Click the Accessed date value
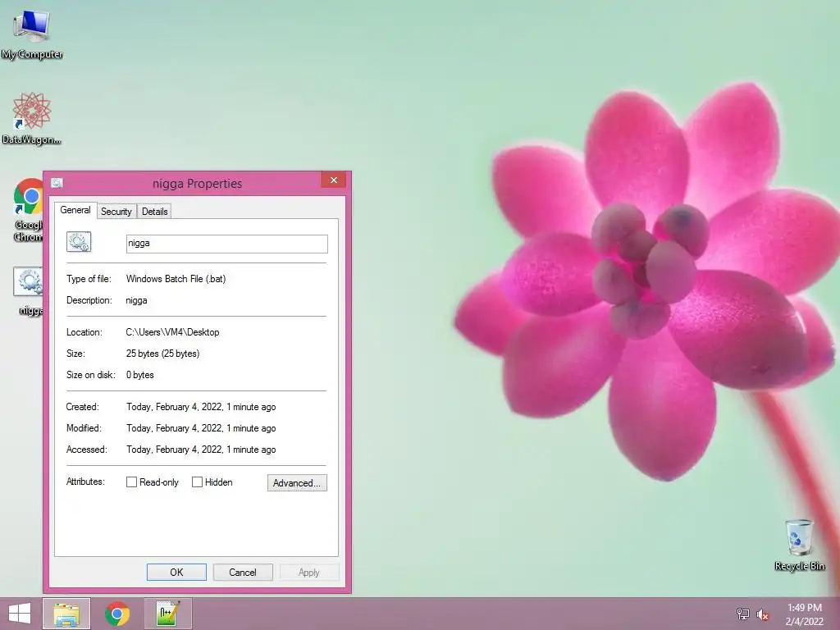Image resolution: width=840 pixels, height=630 pixels. click(201, 450)
